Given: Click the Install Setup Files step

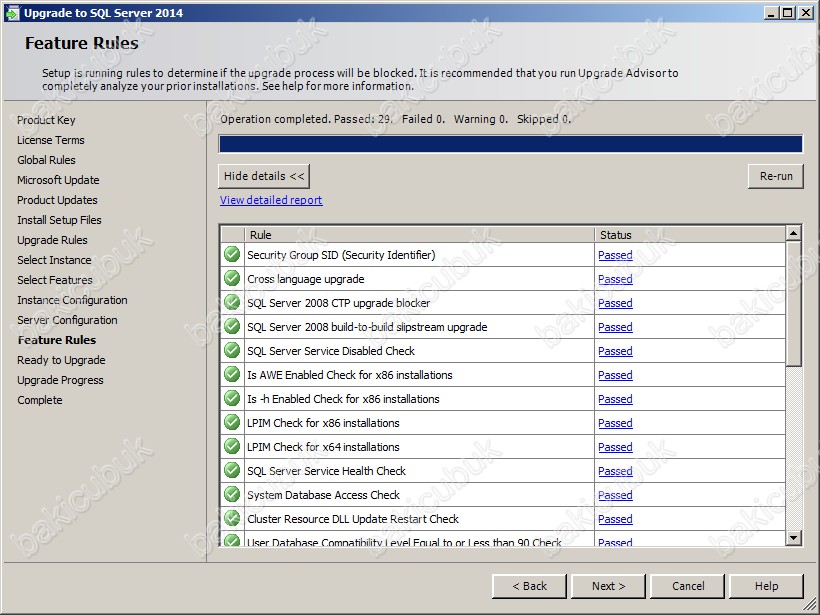Looking at the screenshot, I should (x=59, y=220).
